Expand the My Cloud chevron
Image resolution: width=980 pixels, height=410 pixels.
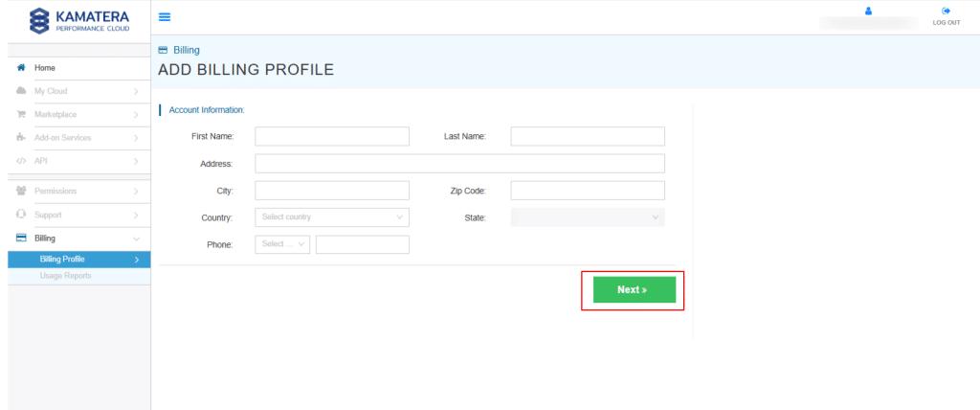[x=136, y=91]
